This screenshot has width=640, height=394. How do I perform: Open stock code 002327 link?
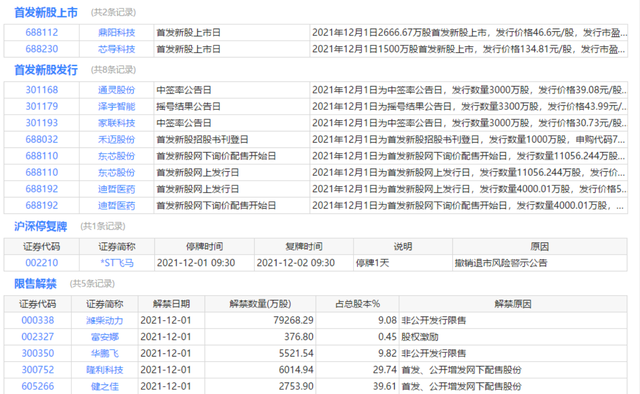coord(38,337)
